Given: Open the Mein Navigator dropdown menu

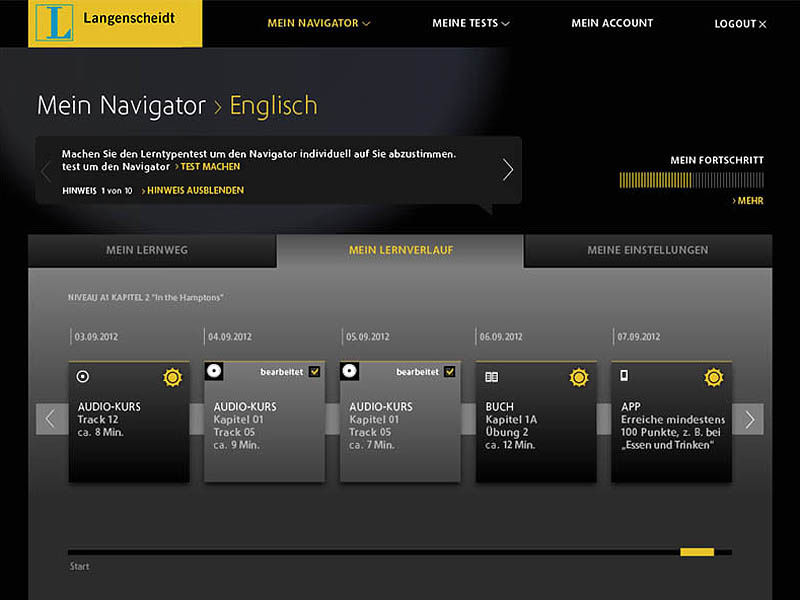Looking at the screenshot, I should (x=319, y=23).
